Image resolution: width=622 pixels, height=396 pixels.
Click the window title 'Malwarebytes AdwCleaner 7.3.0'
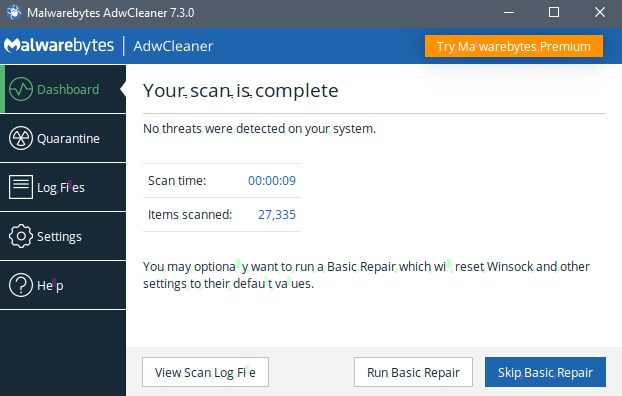point(111,13)
